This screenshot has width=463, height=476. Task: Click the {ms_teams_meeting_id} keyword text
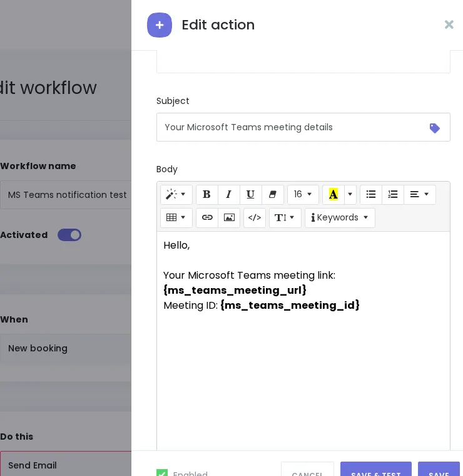pos(290,305)
